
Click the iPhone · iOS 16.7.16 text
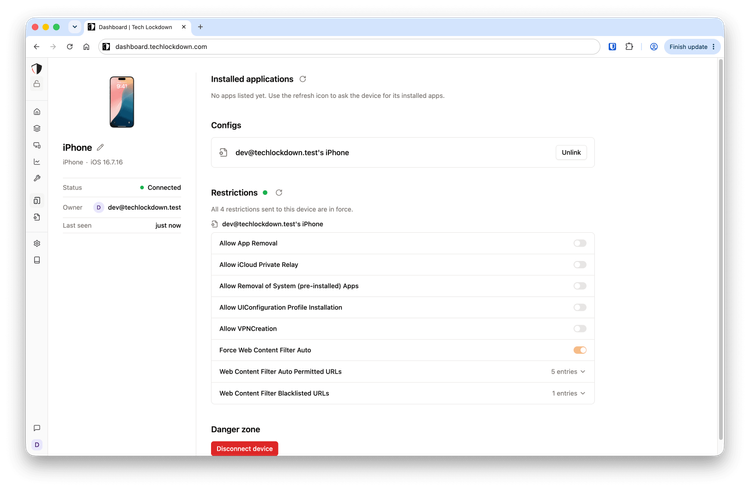tap(93, 162)
